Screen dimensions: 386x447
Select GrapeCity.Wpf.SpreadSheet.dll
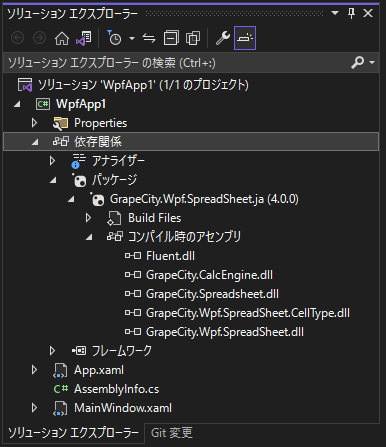(x=225, y=332)
